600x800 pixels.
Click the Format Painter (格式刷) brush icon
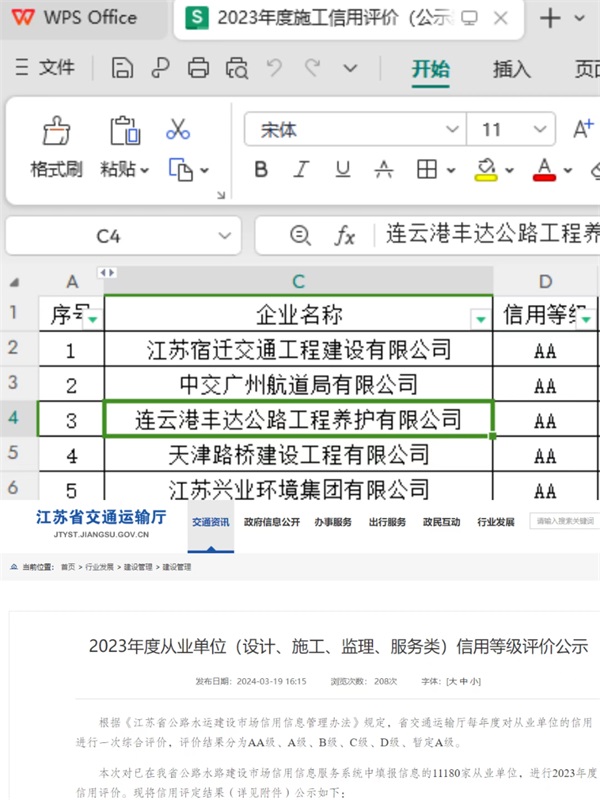coord(56,132)
